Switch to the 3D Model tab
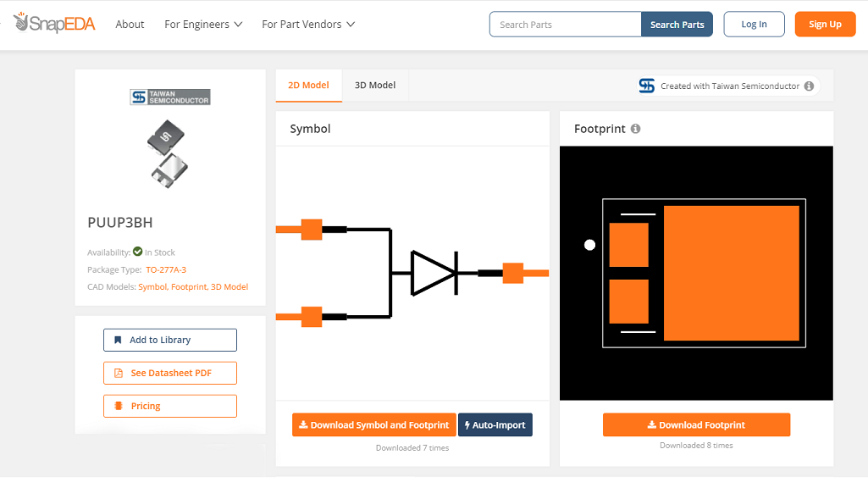The width and height of the screenshot is (868, 488). pos(374,86)
